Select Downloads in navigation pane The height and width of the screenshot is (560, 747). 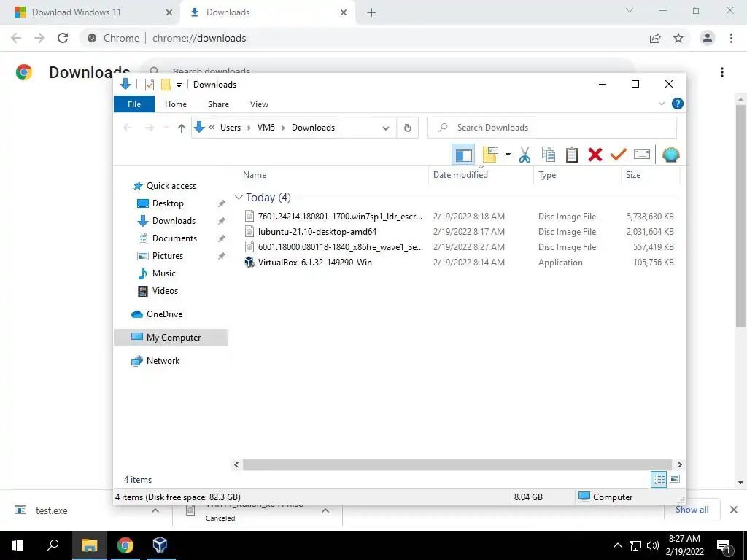[x=174, y=221]
